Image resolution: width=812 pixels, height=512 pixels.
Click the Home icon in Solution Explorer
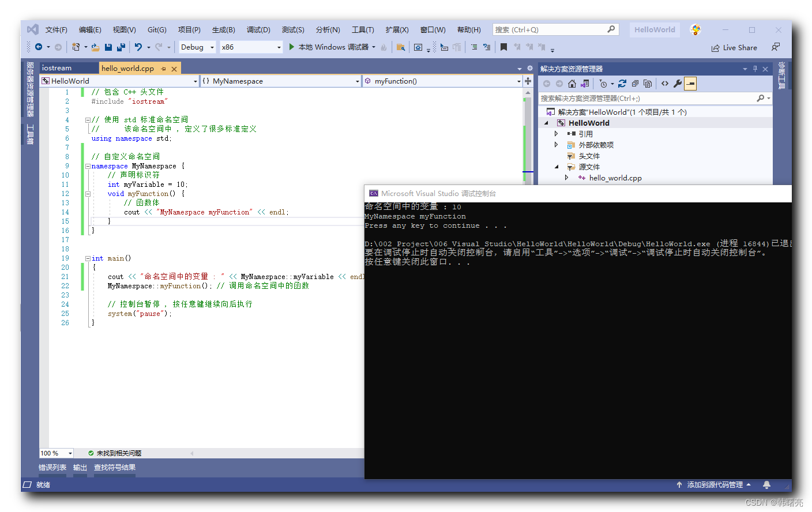tap(572, 84)
